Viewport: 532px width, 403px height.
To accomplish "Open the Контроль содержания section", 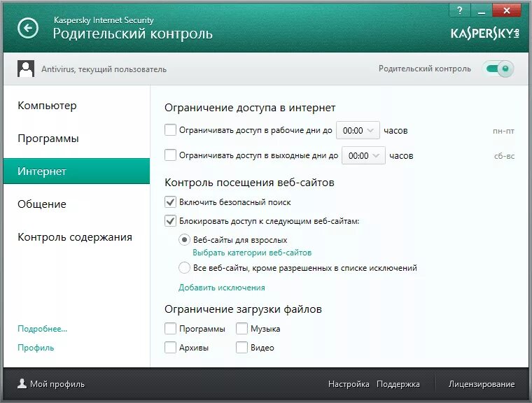I will pos(75,236).
